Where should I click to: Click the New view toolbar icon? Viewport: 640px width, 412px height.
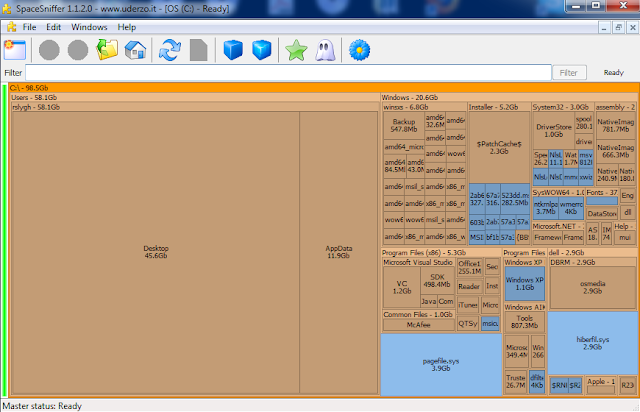(15, 50)
